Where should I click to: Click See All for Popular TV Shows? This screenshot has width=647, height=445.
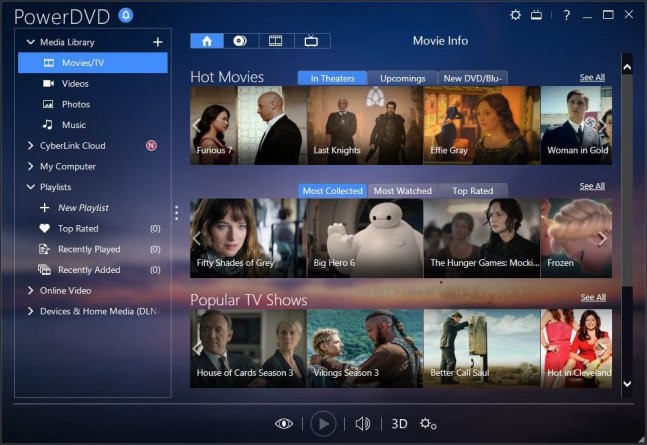[x=593, y=297]
